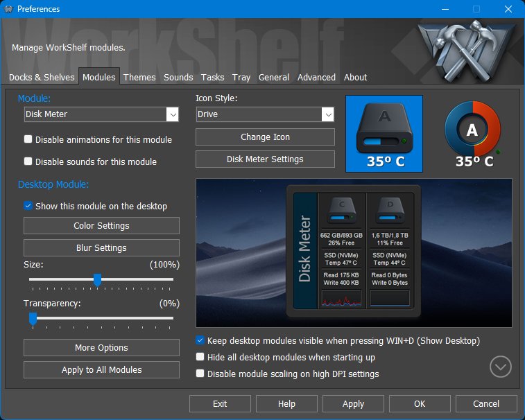Click the More Options button
525x420 pixels.
point(101,348)
